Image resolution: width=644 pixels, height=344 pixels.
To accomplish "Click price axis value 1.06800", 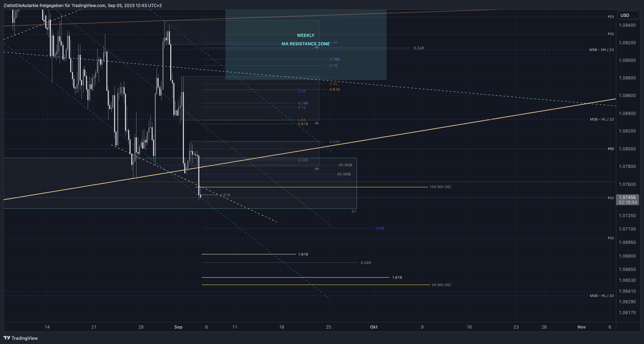I will [x=628, y=256].
